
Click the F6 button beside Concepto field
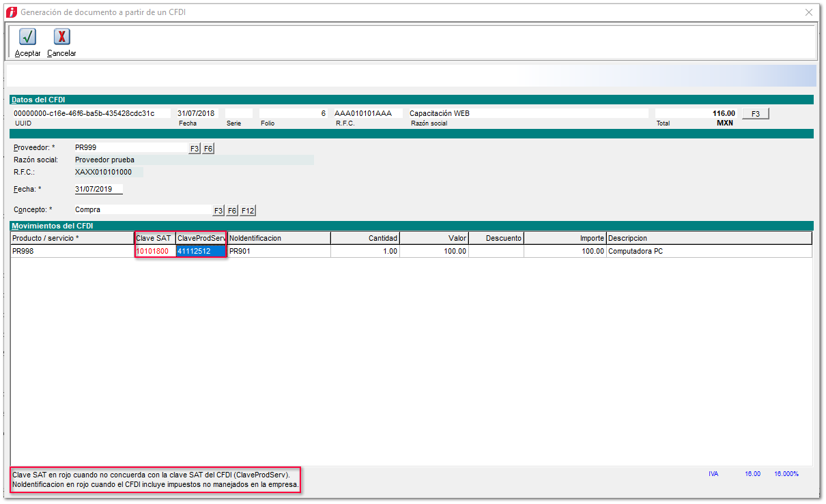tap(232, 211)
